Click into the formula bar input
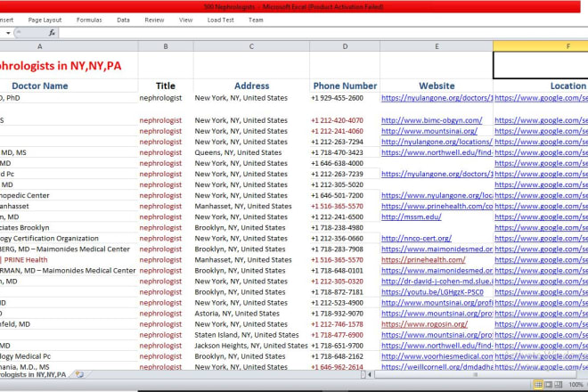 [323, 33]
